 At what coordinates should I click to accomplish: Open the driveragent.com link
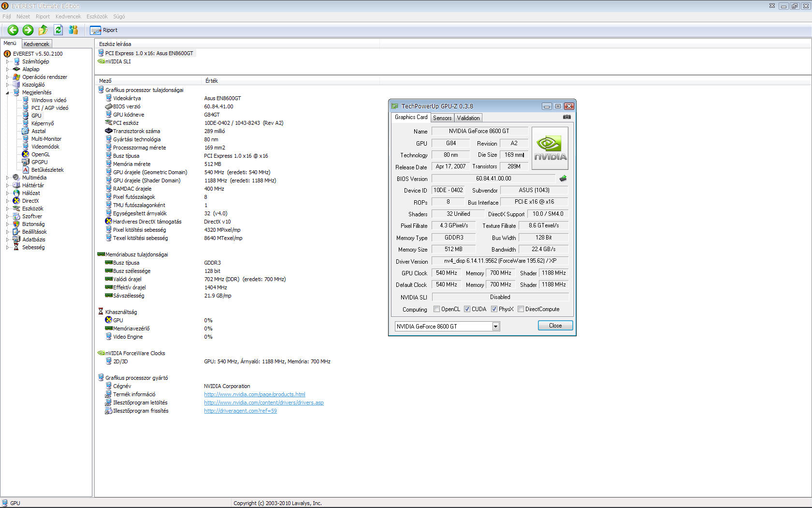point(240,411)
